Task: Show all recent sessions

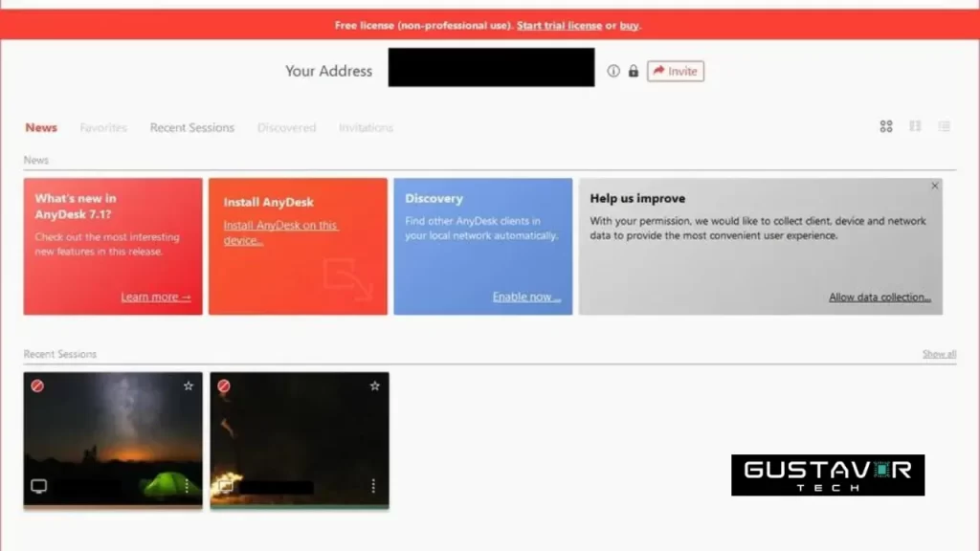Action: coord(939,354)
